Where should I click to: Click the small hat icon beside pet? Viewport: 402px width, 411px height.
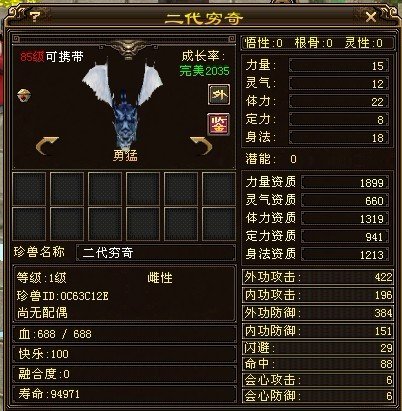[x=24, y=95]
